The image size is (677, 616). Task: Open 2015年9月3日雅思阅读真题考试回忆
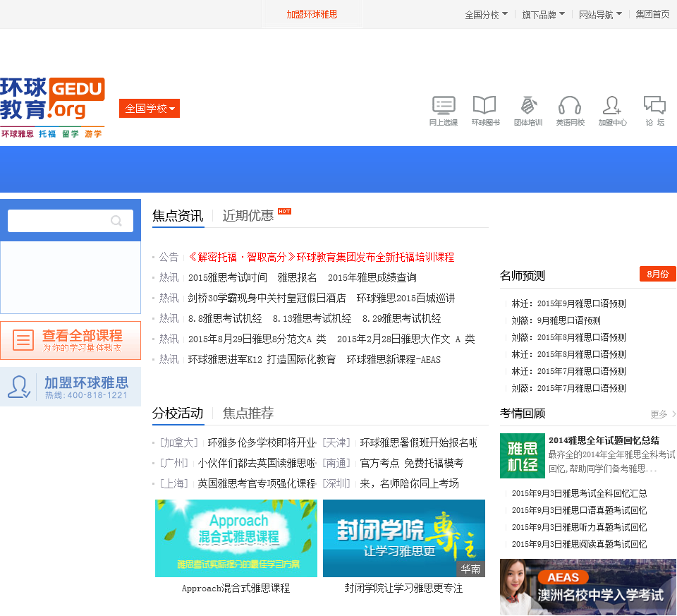(x=580, y=544)
